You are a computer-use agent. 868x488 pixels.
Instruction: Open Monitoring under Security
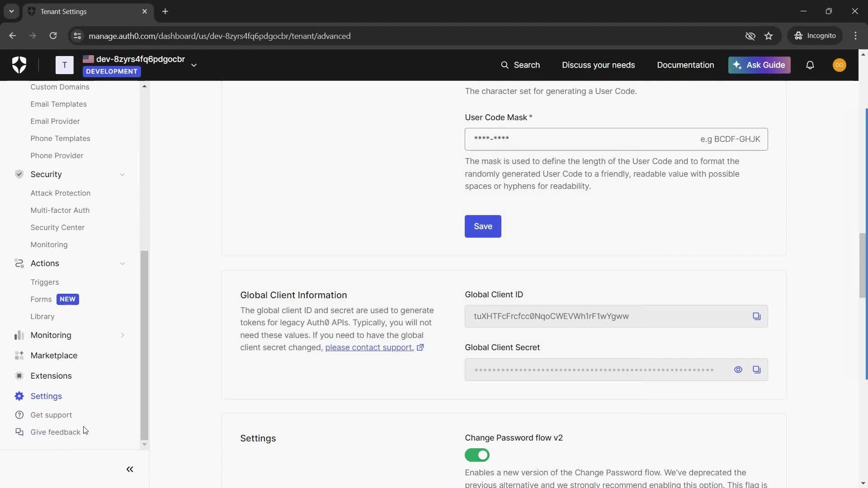(49, 244)
